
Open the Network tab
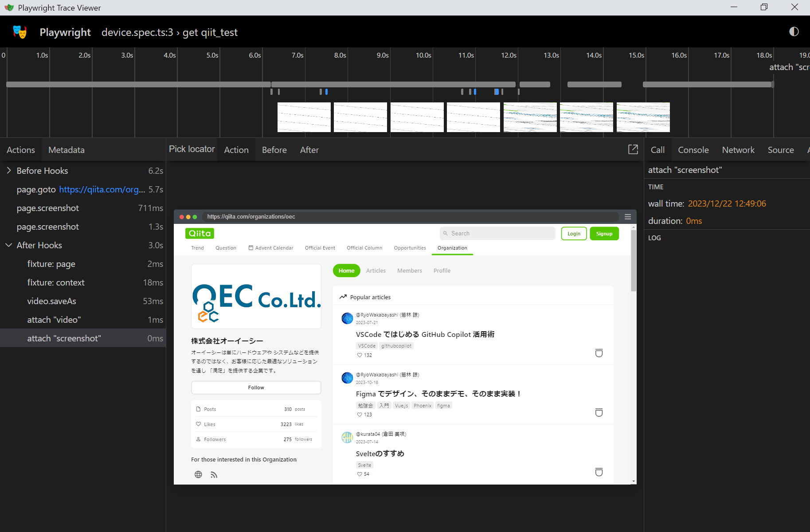click(x=738, y=150)
